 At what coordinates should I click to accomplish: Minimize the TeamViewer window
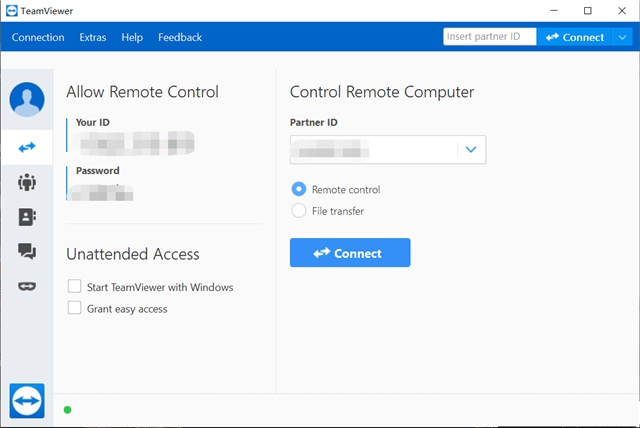(554, 11)
